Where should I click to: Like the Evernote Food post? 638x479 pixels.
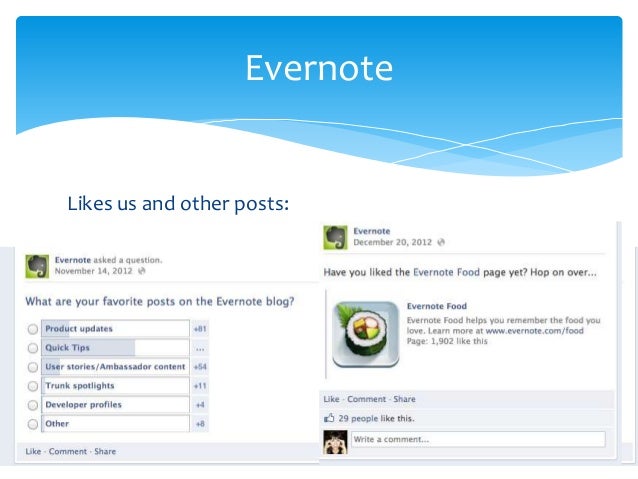[331, 399]
